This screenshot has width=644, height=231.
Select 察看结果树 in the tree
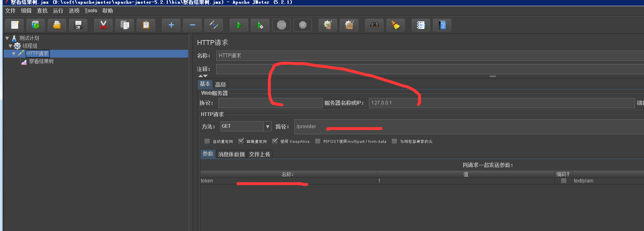point(41,61)
